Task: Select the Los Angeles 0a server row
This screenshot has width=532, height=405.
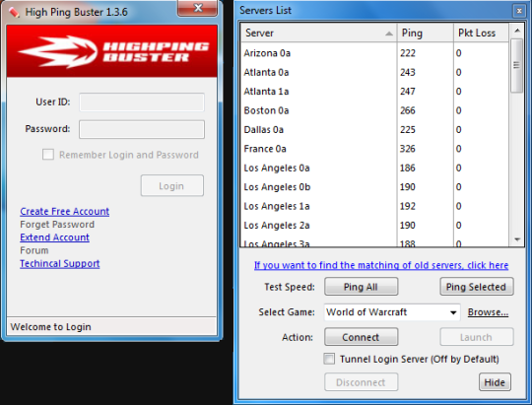Action: (x=374, y=168)
